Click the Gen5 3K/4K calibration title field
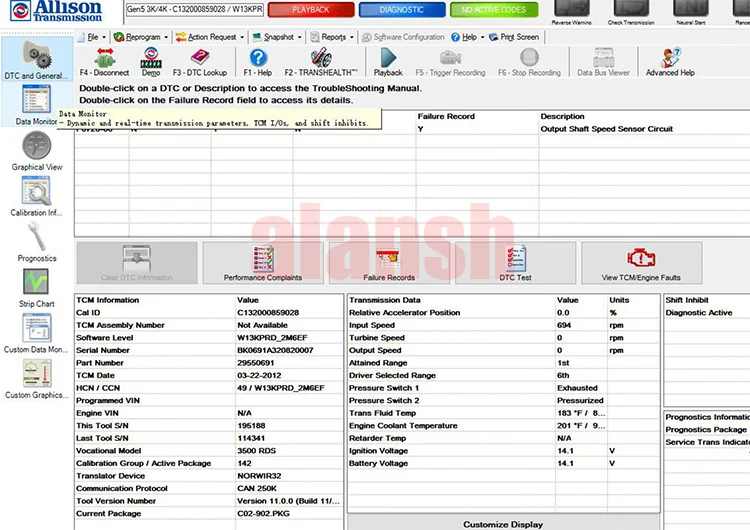This screenshot has width=750, height=530. pyautogui.click(x=194, y=9)
